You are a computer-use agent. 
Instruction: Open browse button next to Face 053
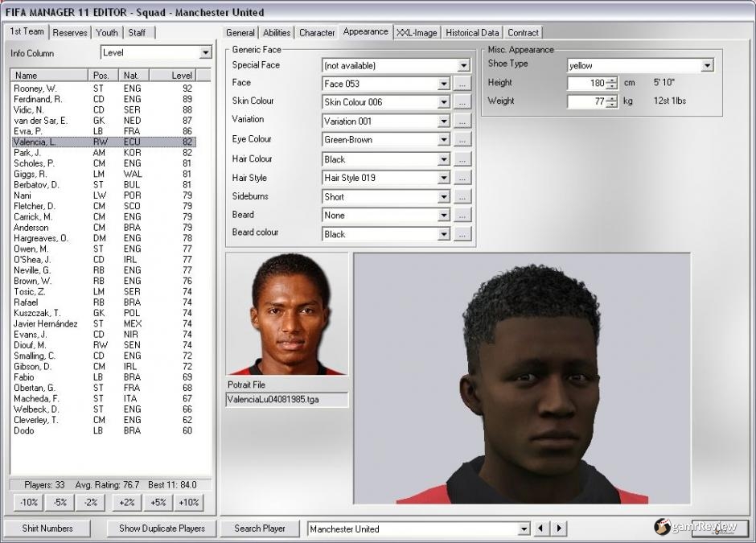coord(462,84)
